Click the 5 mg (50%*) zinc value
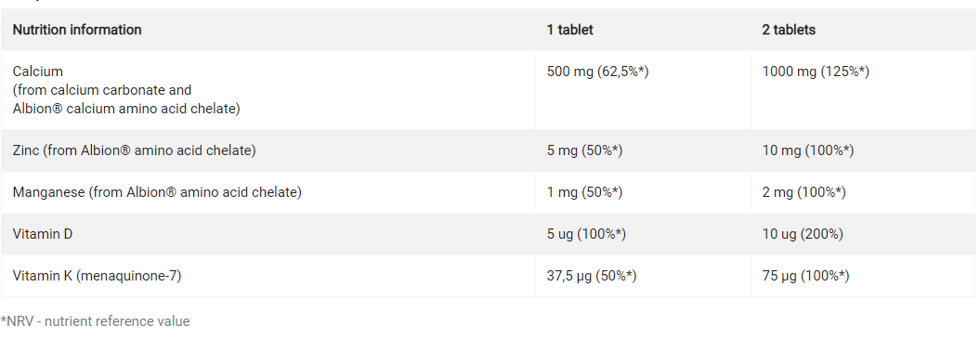Image resolution: width=980 pixels, height=339 pixels. [x=584, y=150]
